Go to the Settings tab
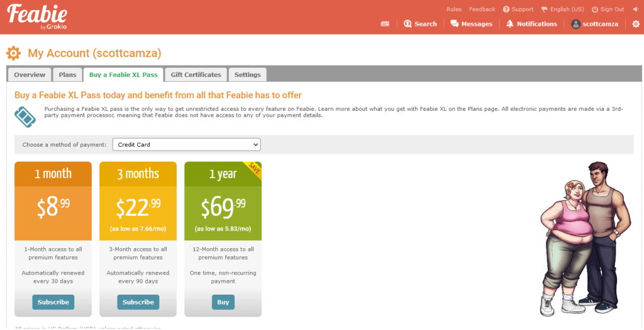644x330 pixels. (x=247, y=74)
